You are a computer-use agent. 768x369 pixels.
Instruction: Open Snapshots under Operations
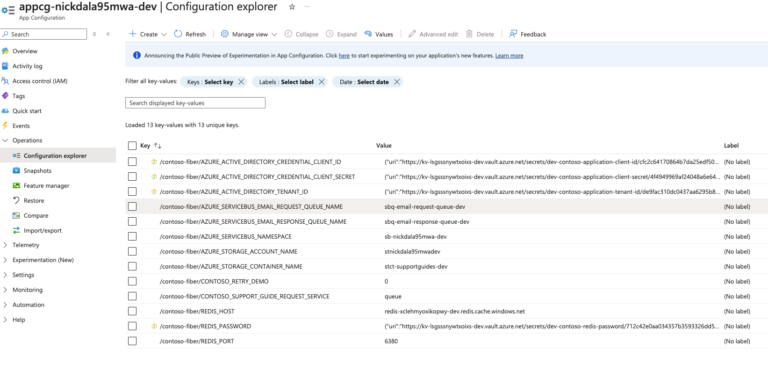click(37, 171)
